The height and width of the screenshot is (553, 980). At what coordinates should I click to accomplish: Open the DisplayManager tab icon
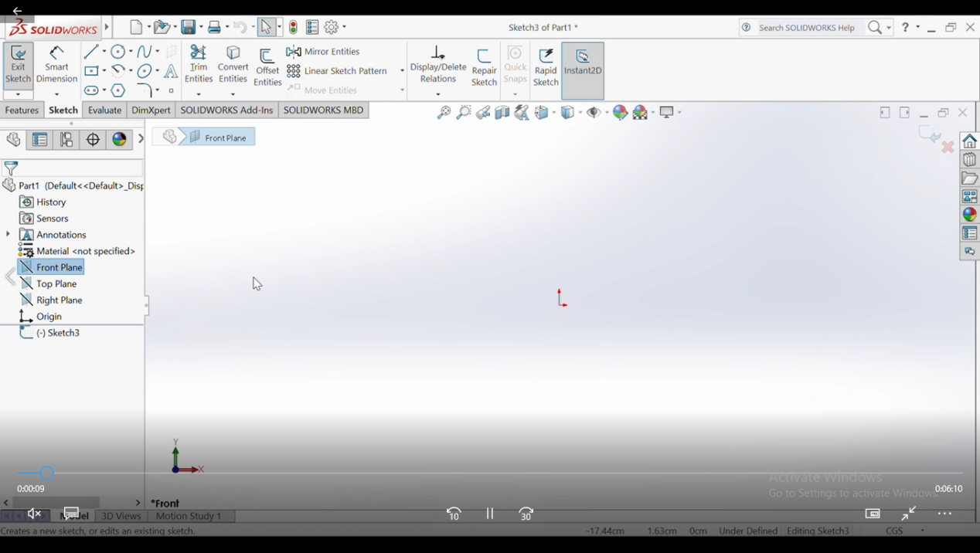pyautogui.click(x=119, y=140)
